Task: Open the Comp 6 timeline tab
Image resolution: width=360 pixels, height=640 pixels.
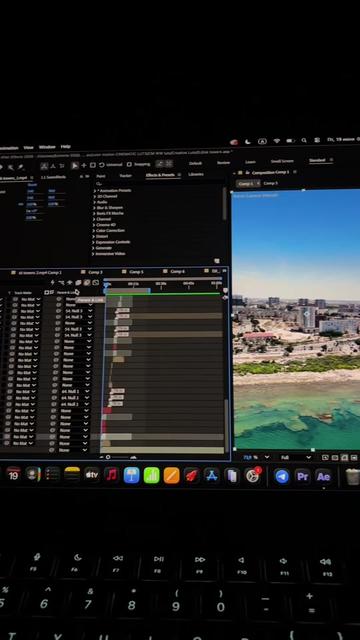Action: (177, 271)
